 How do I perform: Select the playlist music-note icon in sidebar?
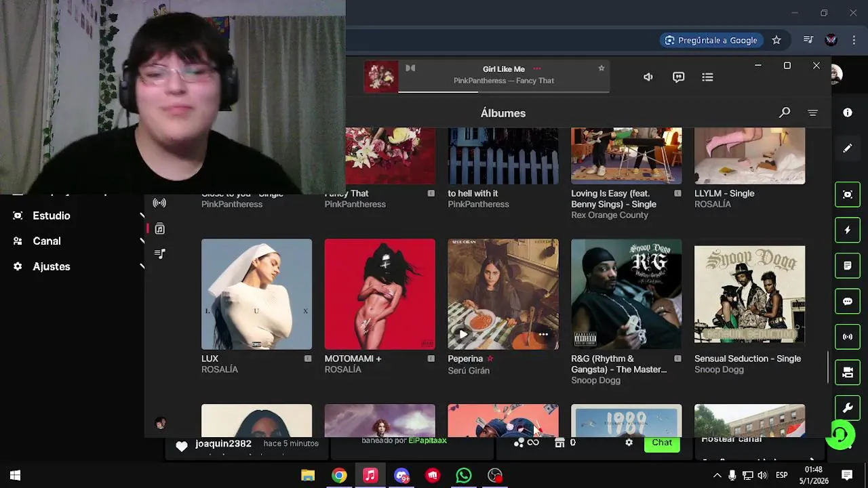tap(159, 253)
